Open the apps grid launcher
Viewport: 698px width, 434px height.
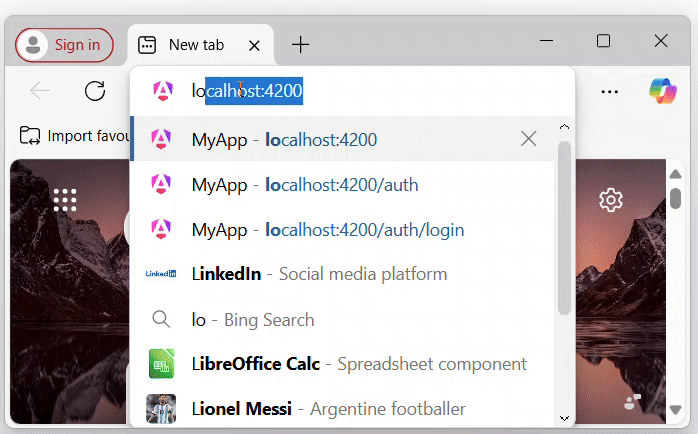[65, 200]
